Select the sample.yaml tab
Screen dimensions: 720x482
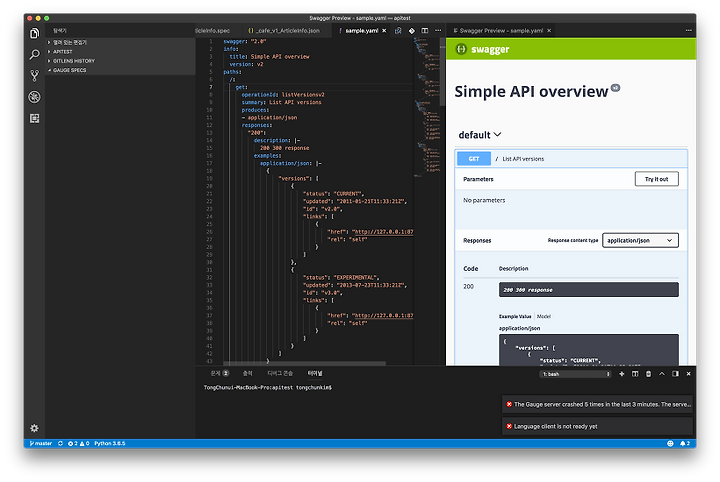click(x=361, y=31)
